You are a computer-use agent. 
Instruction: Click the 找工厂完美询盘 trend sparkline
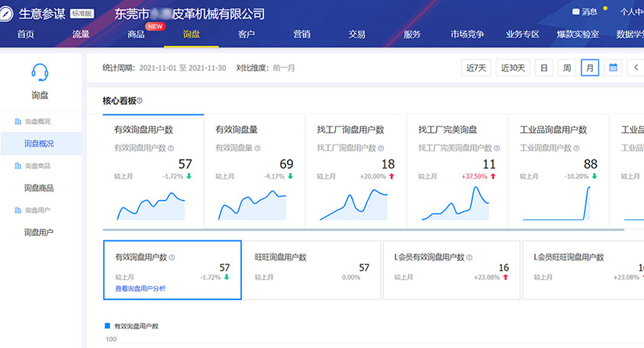[455, 203]
